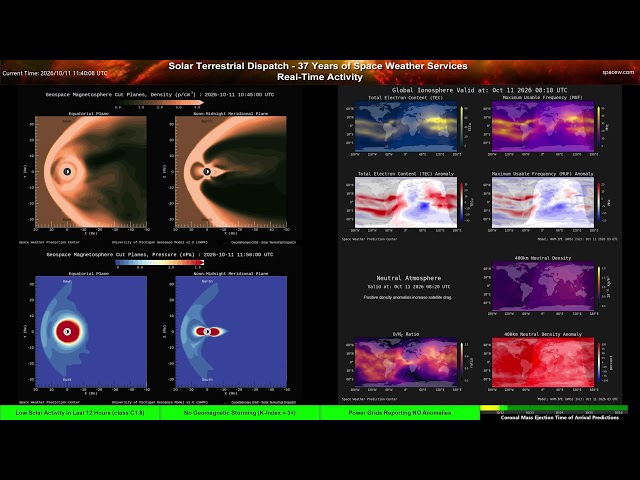Open the Total Electron Content (TEC) map
Screen dimensions: 640x480
coord(406,127)
